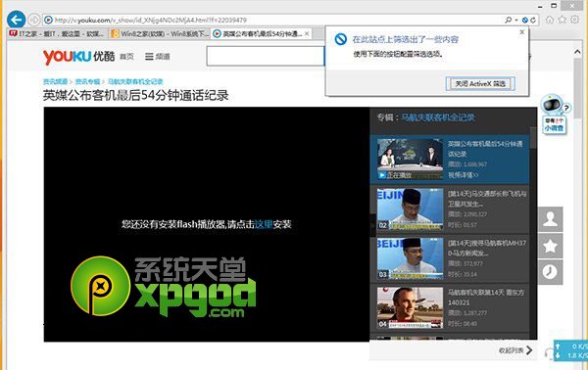Go back with the browser back arrow
Image resolution: width=588 pixels, height=370 pixels.
[16, 20]
